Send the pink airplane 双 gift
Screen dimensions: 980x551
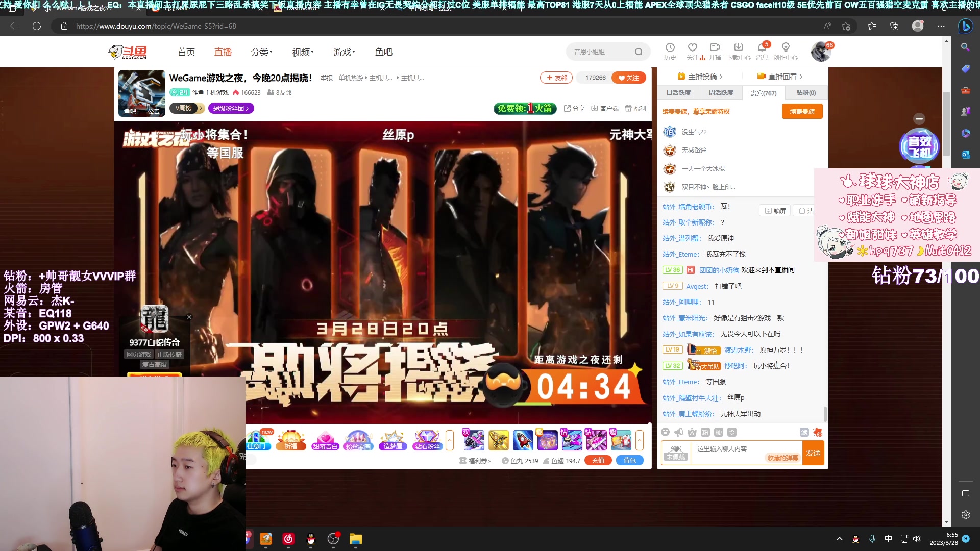click(474, 440)
